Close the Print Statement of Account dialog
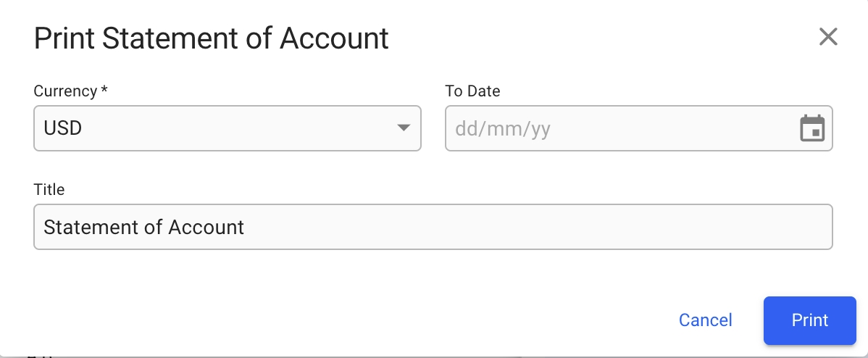 (827, 37)
